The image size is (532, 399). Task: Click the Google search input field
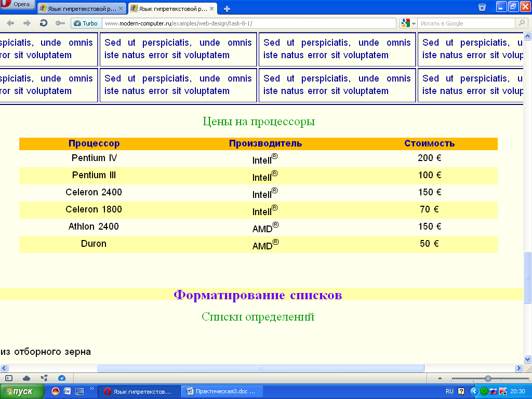tap(466, 23)
